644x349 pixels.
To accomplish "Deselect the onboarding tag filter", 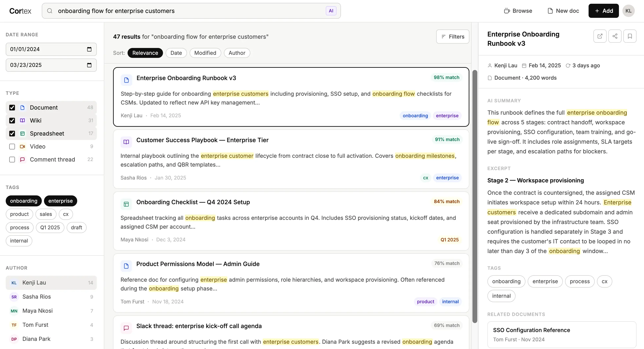I will pos(24,201).
